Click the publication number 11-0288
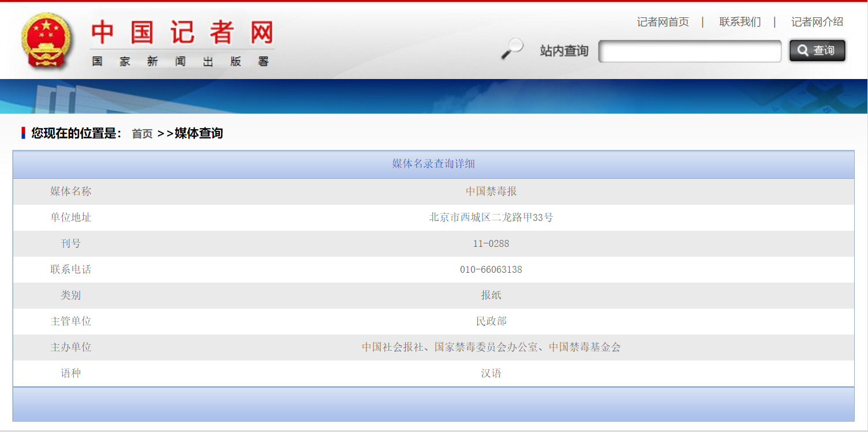 click(x=491, y=243)
